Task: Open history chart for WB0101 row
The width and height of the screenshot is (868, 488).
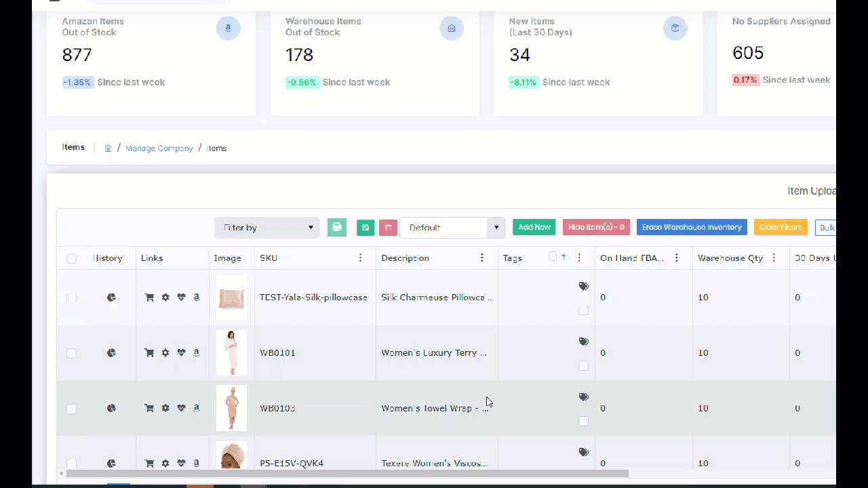Action: tap(111, 353)
